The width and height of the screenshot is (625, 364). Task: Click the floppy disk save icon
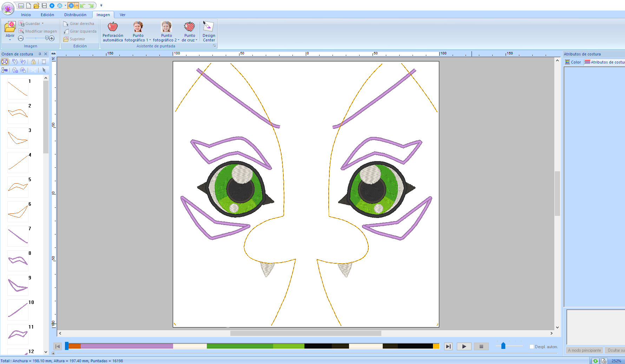coord(44,6)
